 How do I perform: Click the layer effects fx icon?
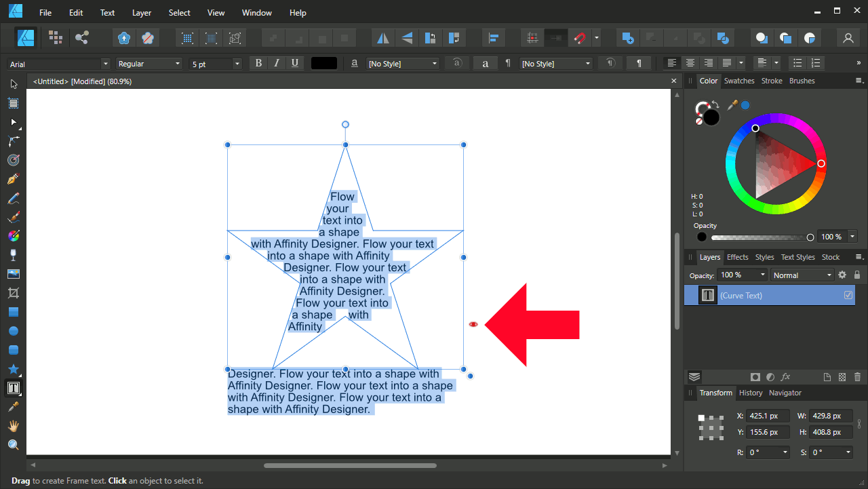(x=785, y=376)
